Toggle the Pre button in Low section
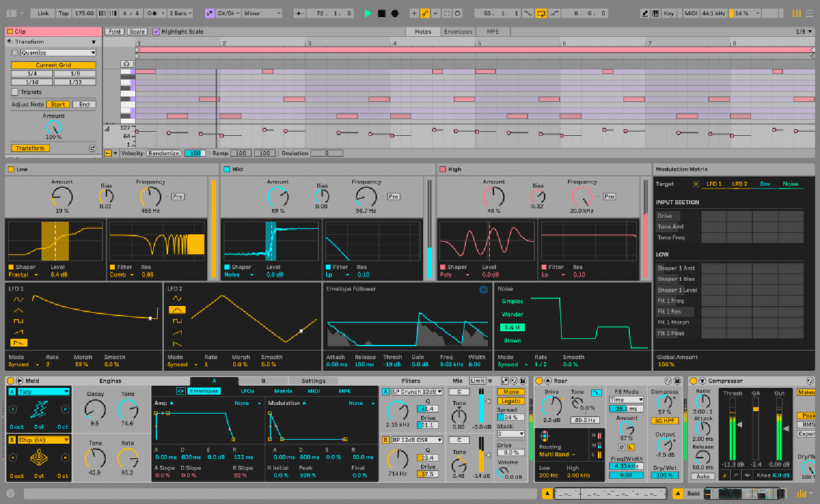This screenshot has width=820, height=504. click(x=177, y=197)
